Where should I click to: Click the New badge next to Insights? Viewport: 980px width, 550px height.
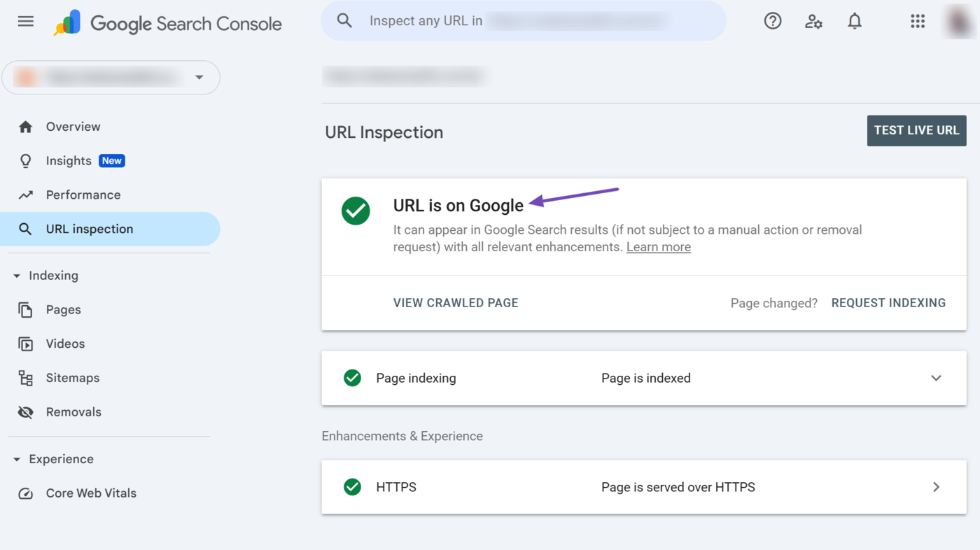(112, 161)
